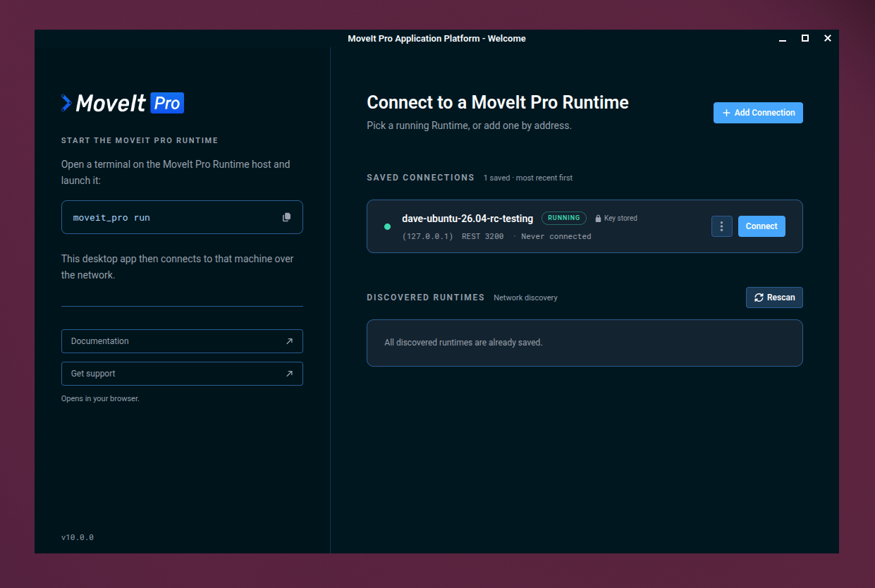
Task: Select the dave-ubuntu-26.04-rc-testing connection name
Action: coord(467,219)
